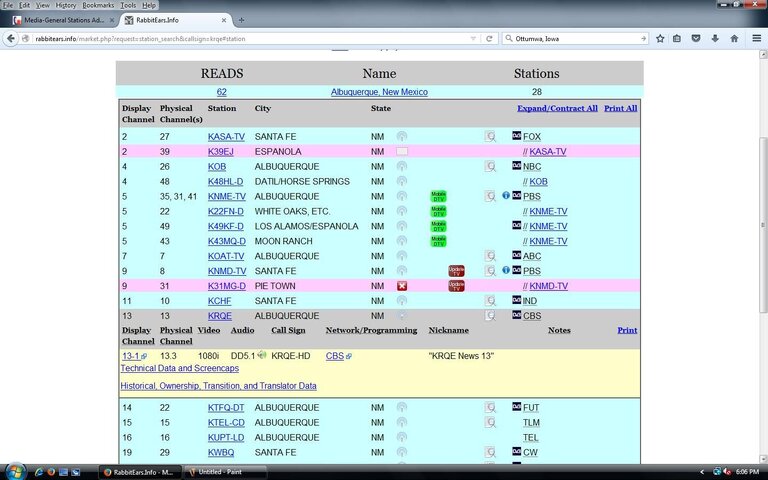The height and width of the screenshot is (480, 768).
Task: Click the Print link for KRQE details
Action: [627, 330]
